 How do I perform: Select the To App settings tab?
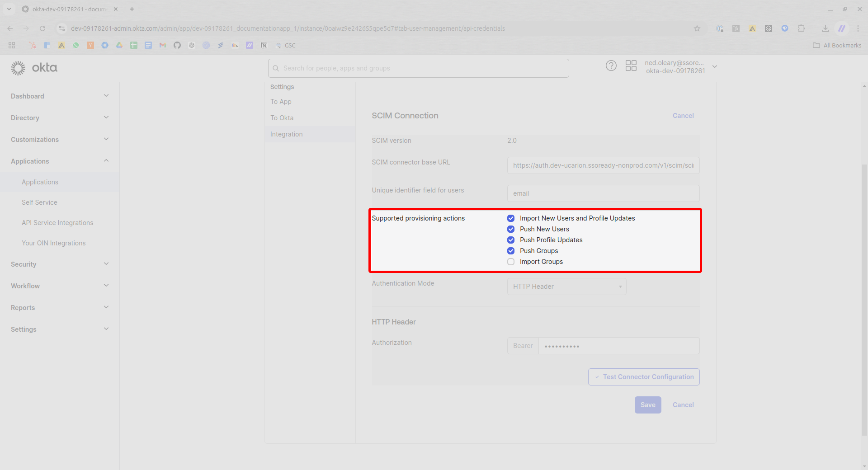pos(281,102)
